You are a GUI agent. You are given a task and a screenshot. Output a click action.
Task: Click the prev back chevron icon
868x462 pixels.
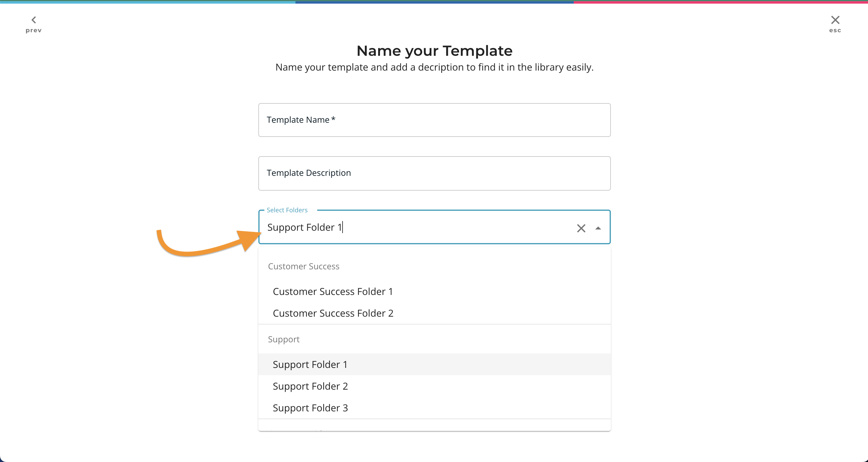coord(34,20)
